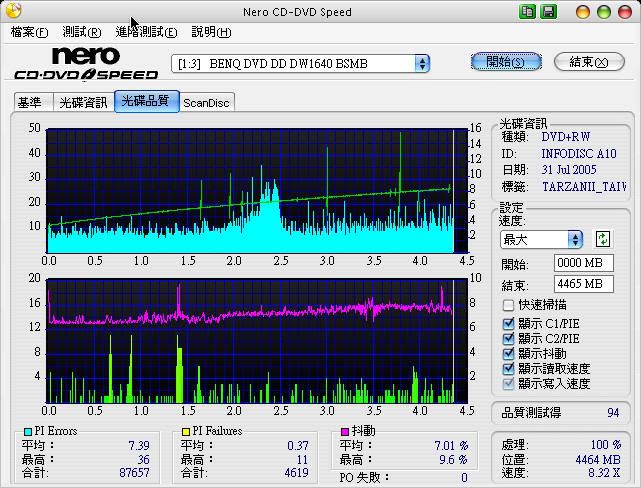The width and height of the screenshot is (641, 488).
Task: Switch to the ScanDisc tab
Action: tap(207, 103)
